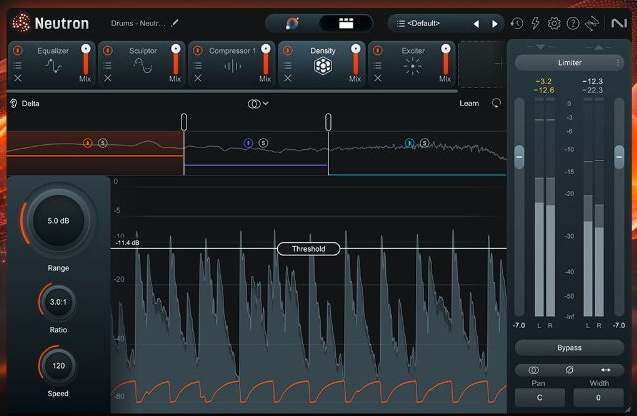
Task: Go to the previous preset arrow
Action: [476, 24]
